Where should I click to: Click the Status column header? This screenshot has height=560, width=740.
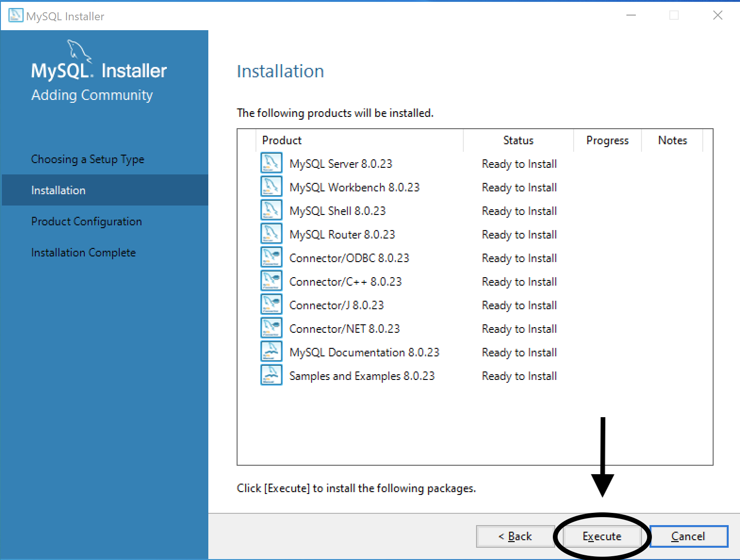click(x=518, y=140)
